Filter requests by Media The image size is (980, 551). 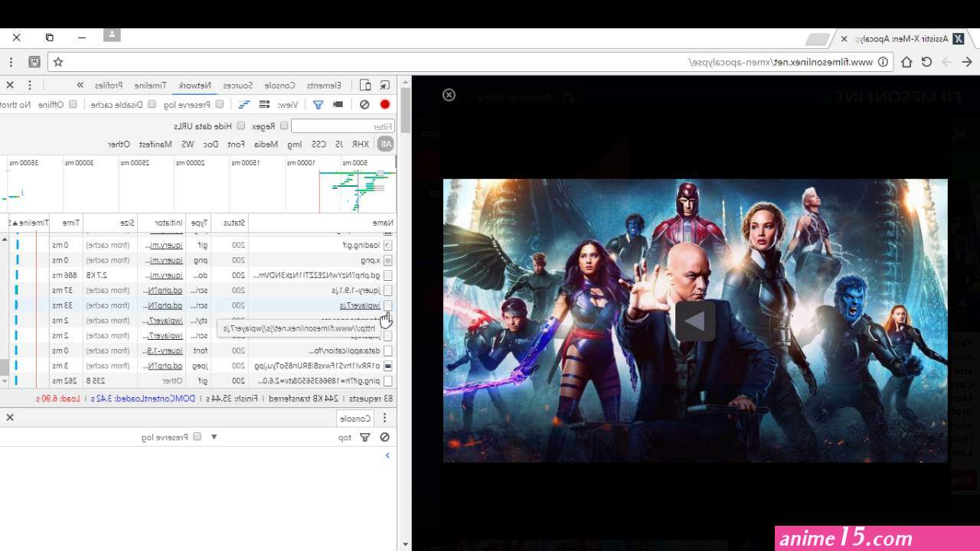[266, 144]
